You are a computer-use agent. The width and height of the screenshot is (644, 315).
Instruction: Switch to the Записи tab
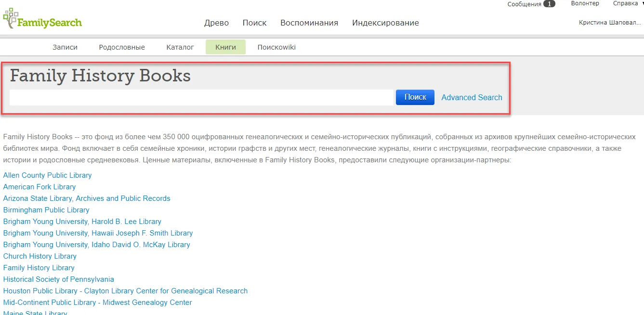pyautogui.click(x=65, y=47)
